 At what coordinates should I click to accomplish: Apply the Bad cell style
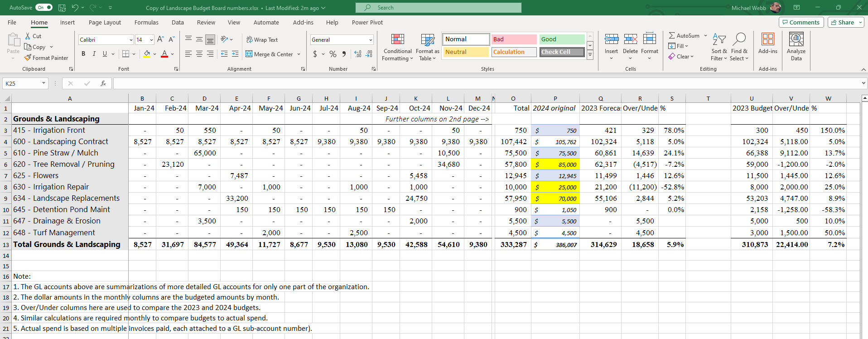click(514, 39)
